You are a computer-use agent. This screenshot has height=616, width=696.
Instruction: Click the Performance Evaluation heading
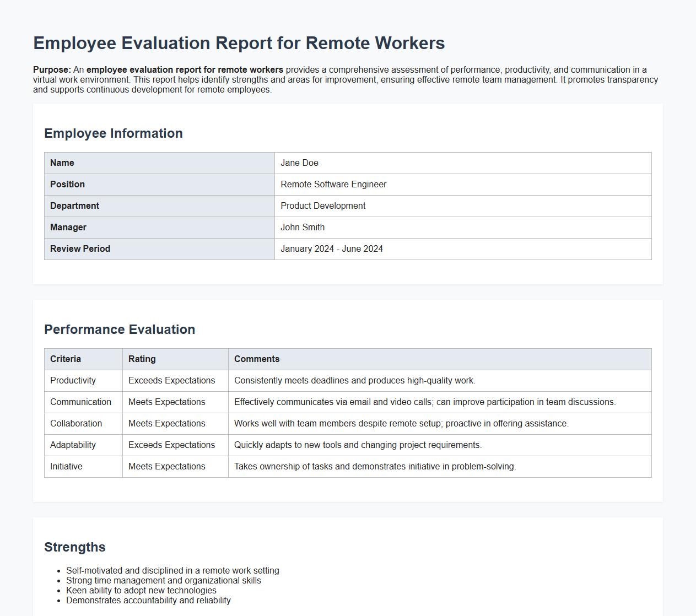tap(120, 329)
